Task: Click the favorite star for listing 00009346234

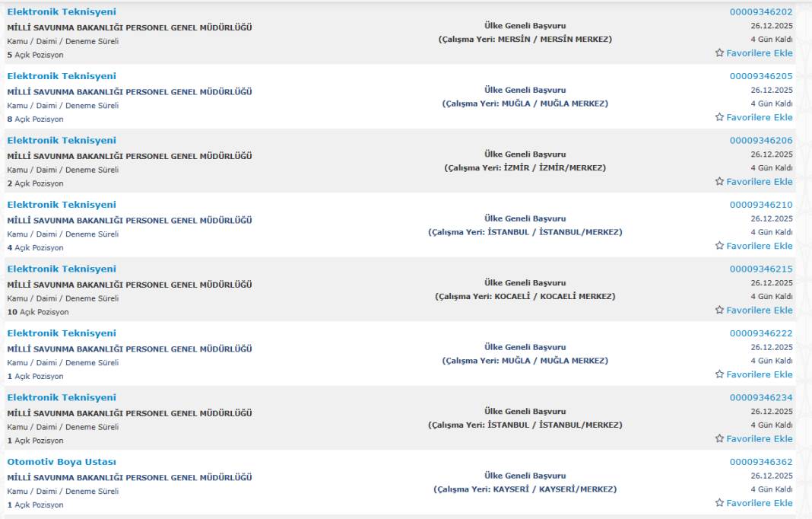Action: [x=719, y=438]
